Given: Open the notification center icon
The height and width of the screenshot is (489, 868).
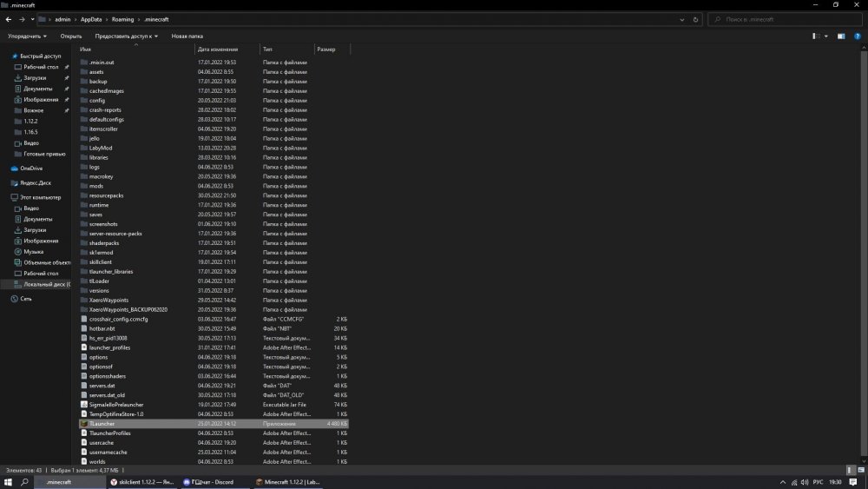Looking at the screenshot, I should [x=853, y=482].
